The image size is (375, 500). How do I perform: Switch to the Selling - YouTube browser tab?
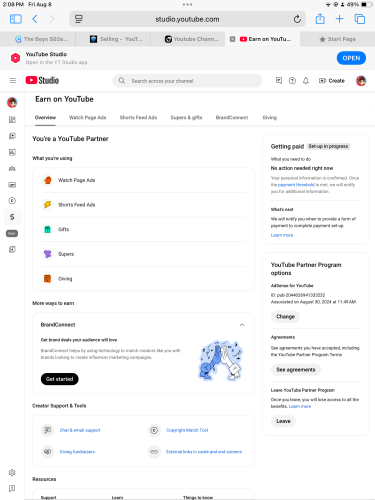point(116,39)
